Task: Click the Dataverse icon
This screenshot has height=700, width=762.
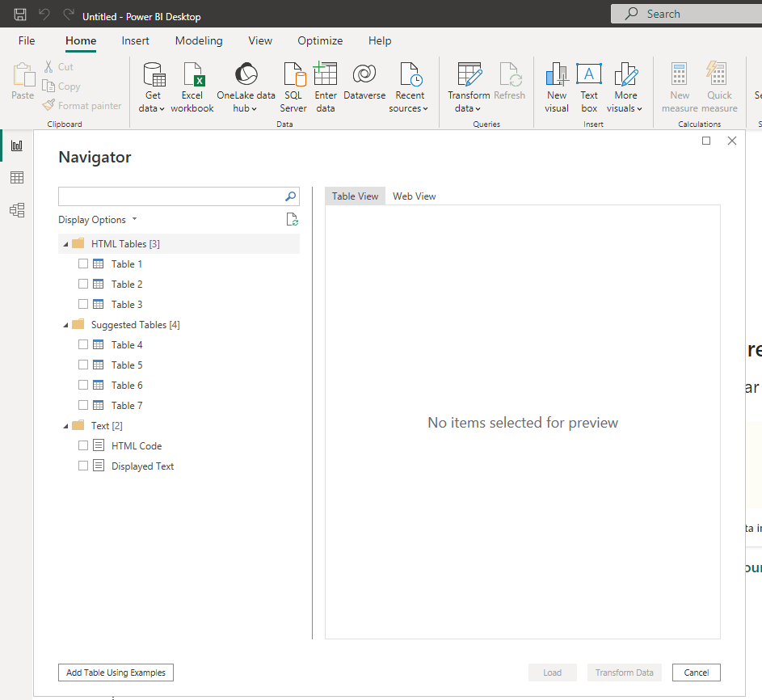Action: coord(364,74)
